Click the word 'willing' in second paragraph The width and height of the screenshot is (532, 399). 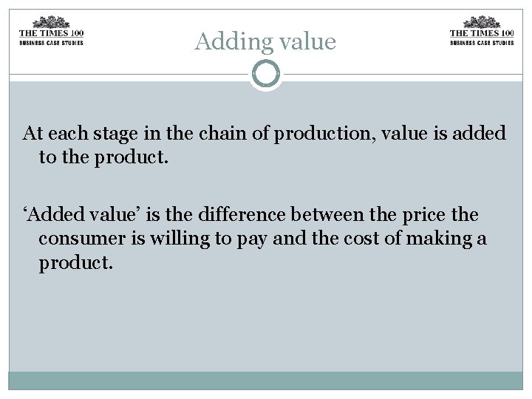[x=180, y=239]
